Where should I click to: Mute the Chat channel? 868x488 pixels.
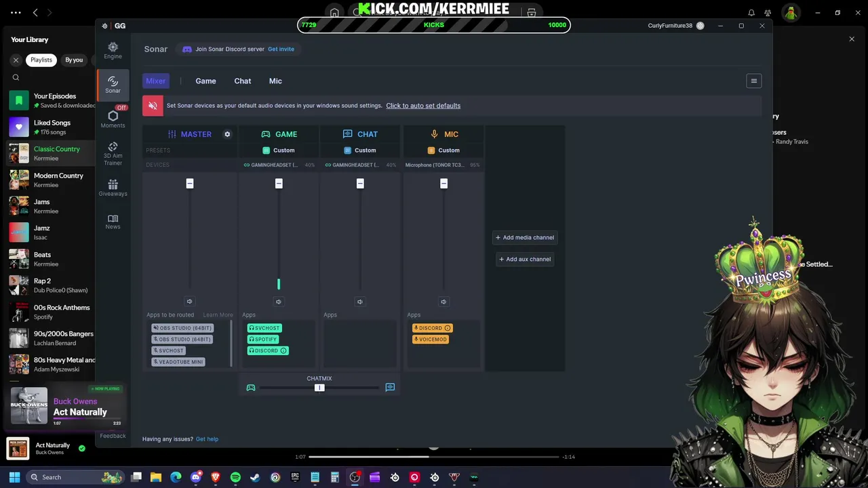(360, 302)
